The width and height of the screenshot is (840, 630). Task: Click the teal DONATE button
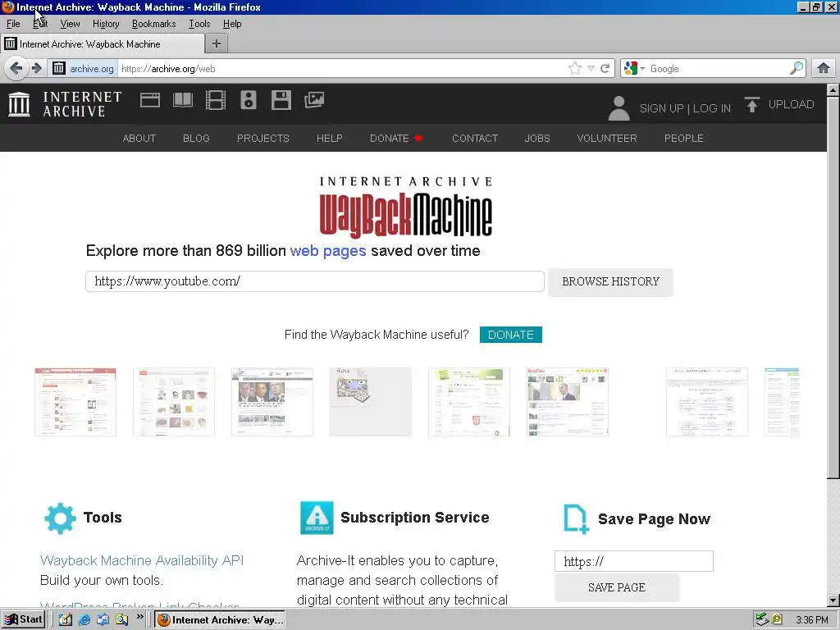click(510, 335)
